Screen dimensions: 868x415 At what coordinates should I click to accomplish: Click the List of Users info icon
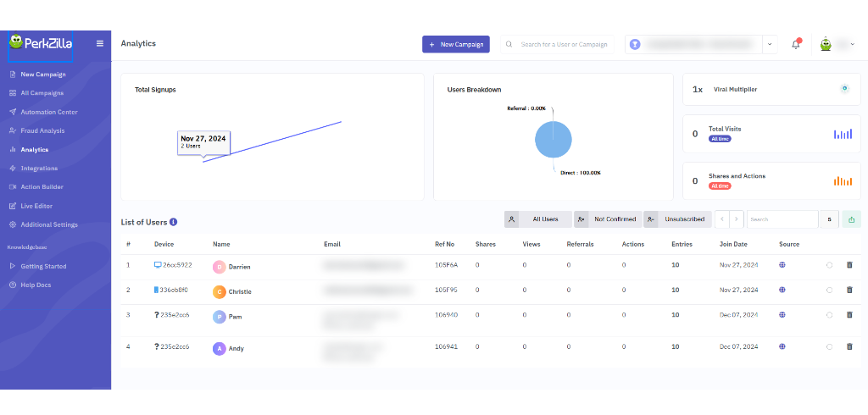point(174,222)
